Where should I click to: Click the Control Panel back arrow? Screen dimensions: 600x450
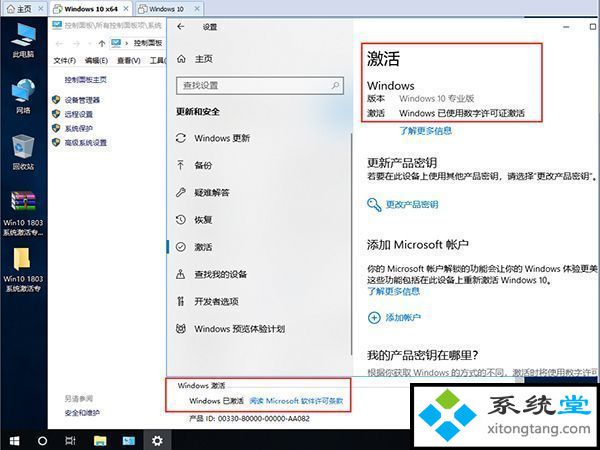coord(59,44)
